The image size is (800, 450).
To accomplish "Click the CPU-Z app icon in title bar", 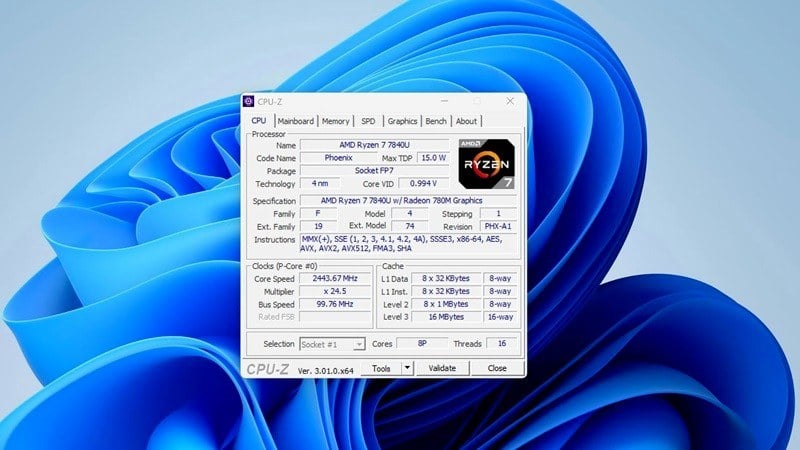I will (x=248, y=101).
